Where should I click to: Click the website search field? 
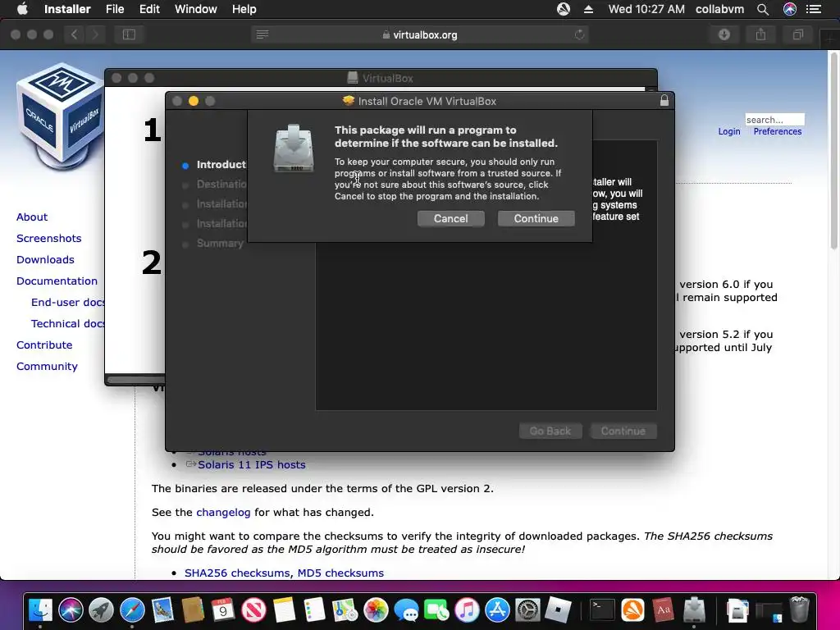(774, 120)
